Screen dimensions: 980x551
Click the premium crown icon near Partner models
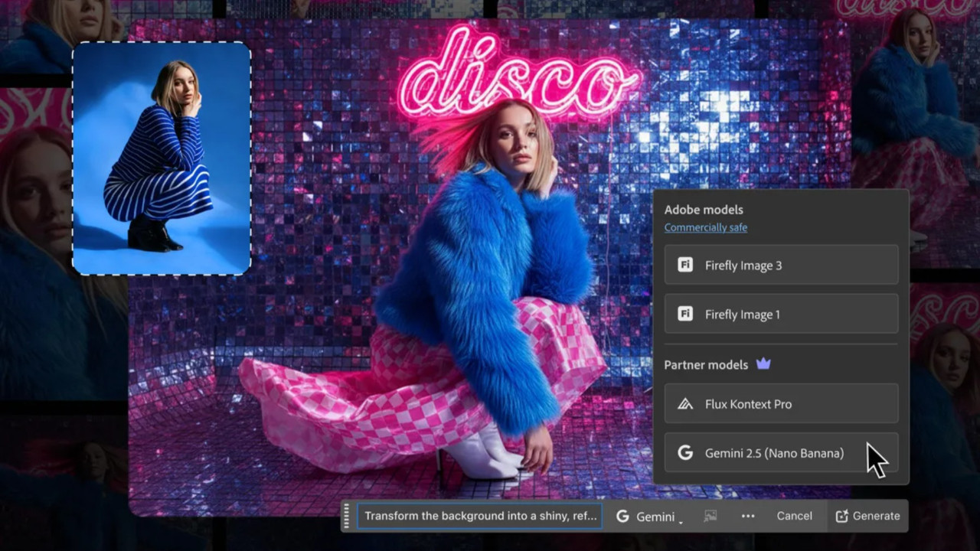pyautogui.click(x=763, y=364)
